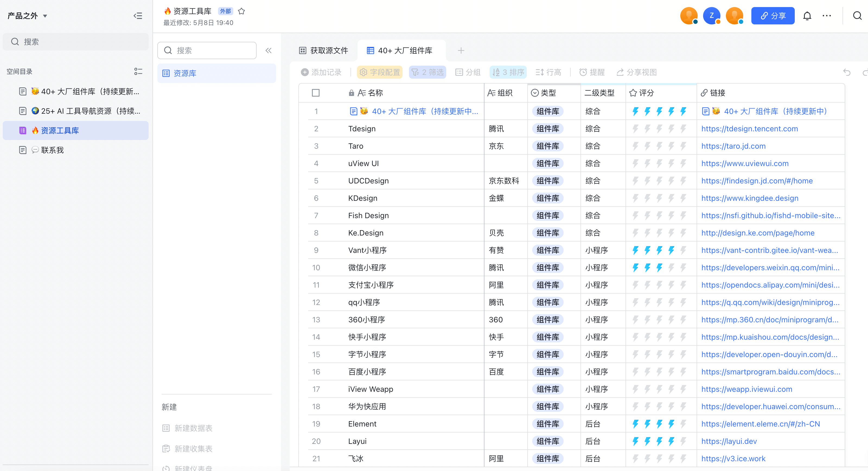The height and width of the screenshot is (471, 868).
Task: Open the 分组 grouping options
Action: tap(468, 72)
